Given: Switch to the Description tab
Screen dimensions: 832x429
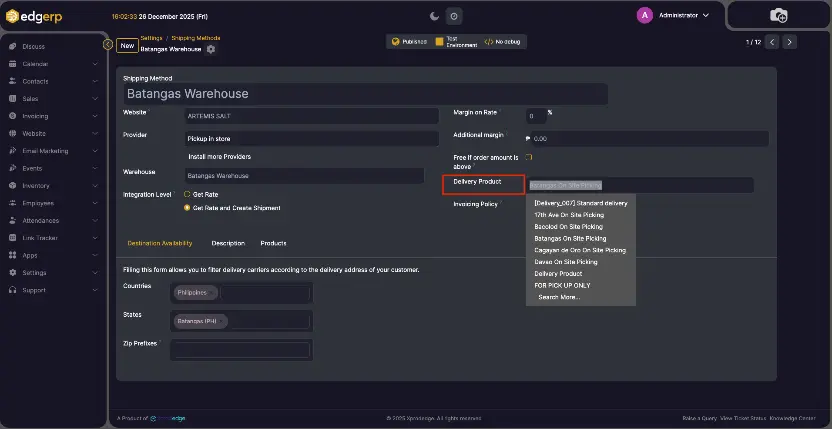Looking at the screenshot, I should [228, 243].
